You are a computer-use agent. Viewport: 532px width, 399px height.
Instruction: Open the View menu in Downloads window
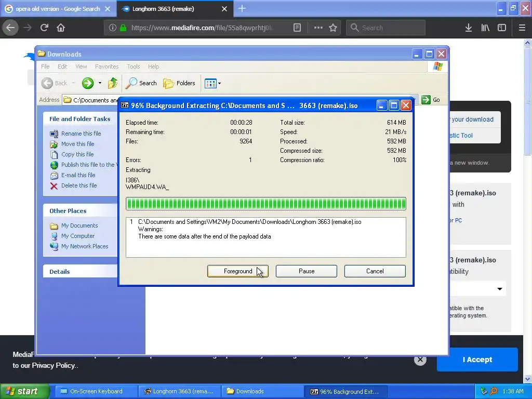(x=81, y=66)
